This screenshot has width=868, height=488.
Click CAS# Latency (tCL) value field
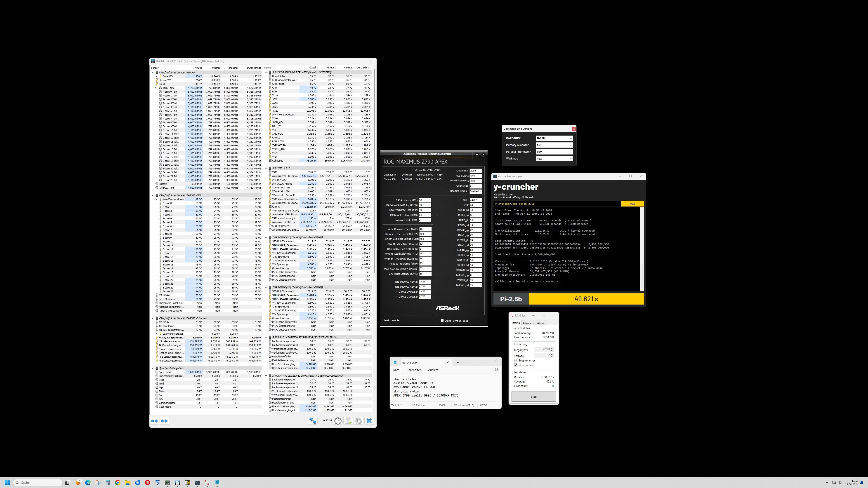click(425, 200)
